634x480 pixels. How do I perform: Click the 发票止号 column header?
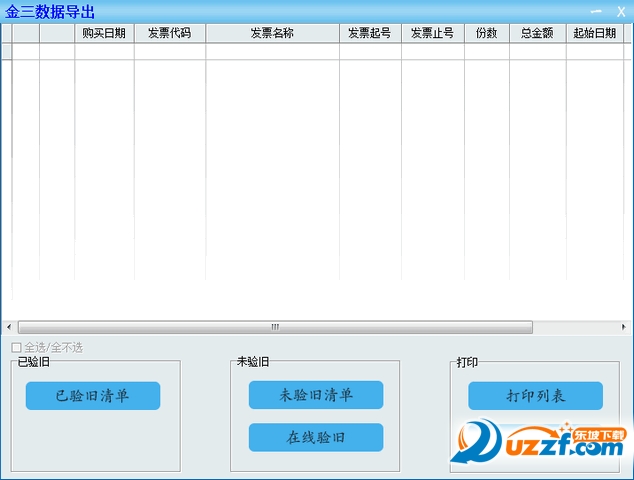[x=433, y=33]
